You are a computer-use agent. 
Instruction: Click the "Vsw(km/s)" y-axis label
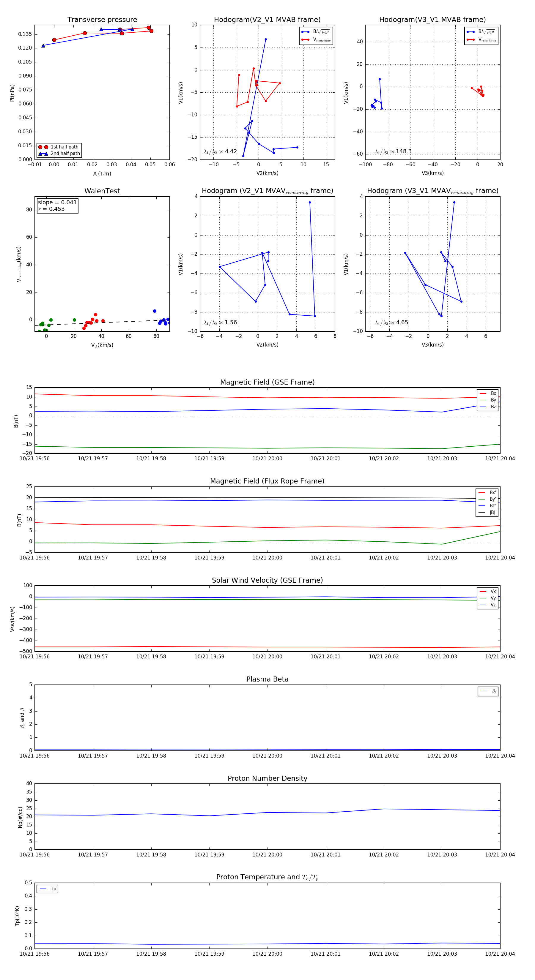(12, 619)
